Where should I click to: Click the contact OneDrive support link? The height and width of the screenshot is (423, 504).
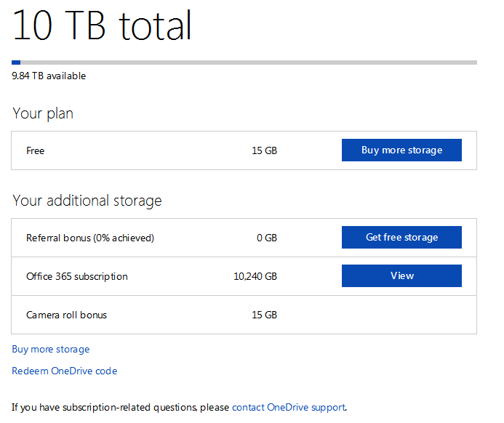(289, 407)
